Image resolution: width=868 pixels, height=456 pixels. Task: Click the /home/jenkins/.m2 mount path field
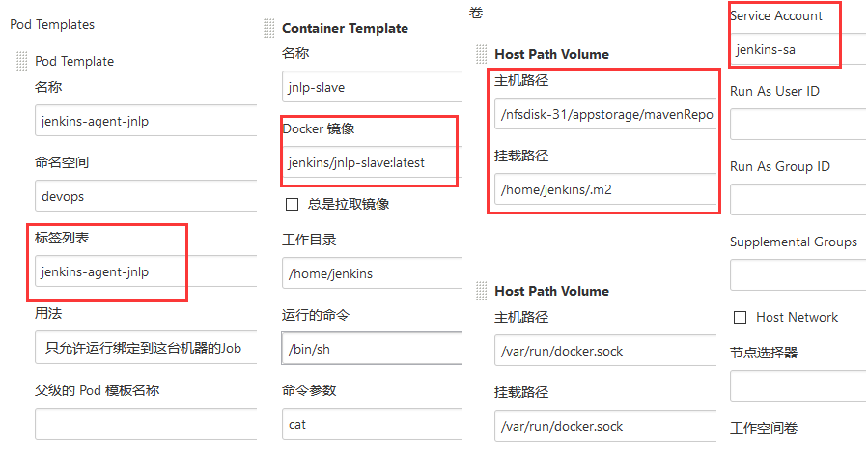click(x=605, y=189)
